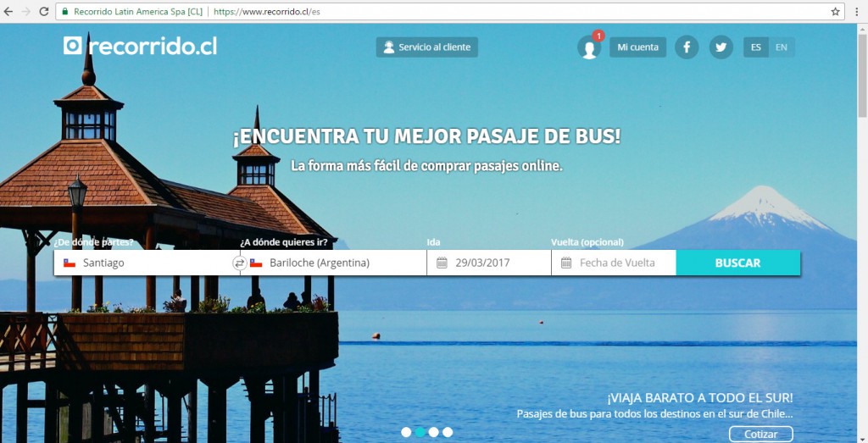Select ES language

(x=756, y=47)
